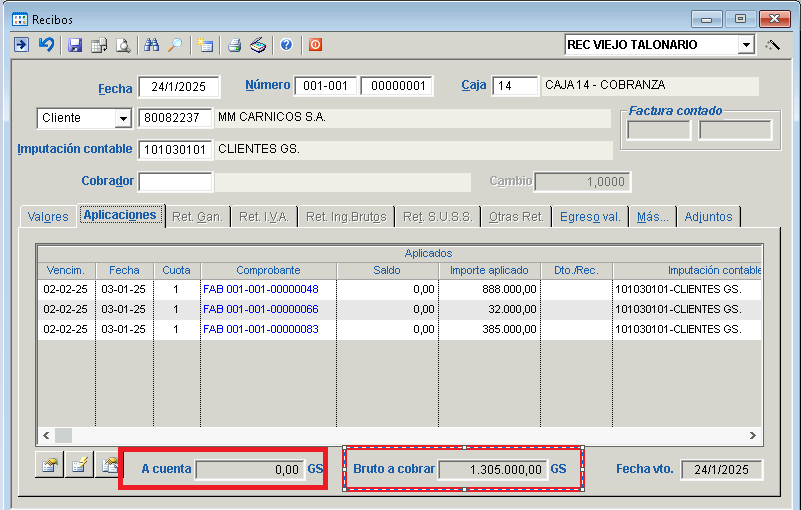Click the binoculars search icon
801x510 pixels.
pos(152,45)
